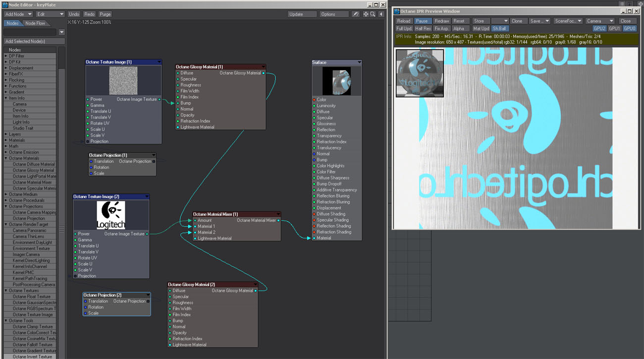Click Scale port on Octane Projection (2)
The width and height of the screenshot is (644, 359).
(x=85, y=313)
